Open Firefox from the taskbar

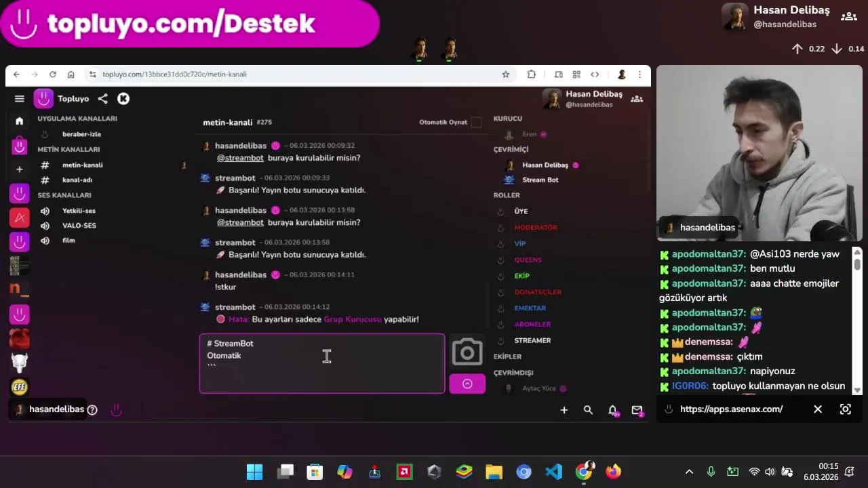click(x=613, y=472)
